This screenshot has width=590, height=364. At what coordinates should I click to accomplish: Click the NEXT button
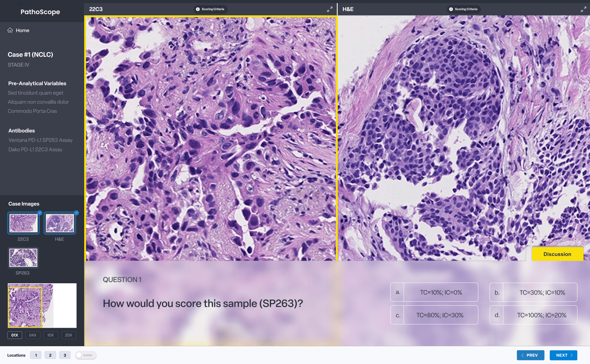point(563,355)
